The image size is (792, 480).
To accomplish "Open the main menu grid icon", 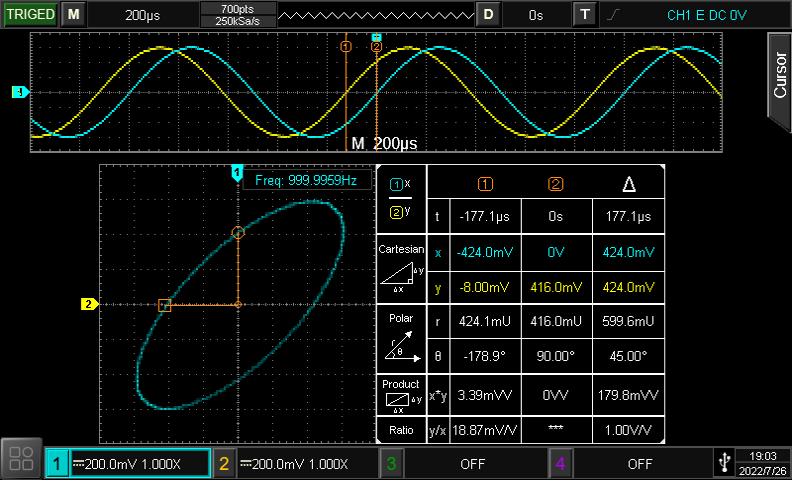I will pyautogui.click(x=21, y=459).
